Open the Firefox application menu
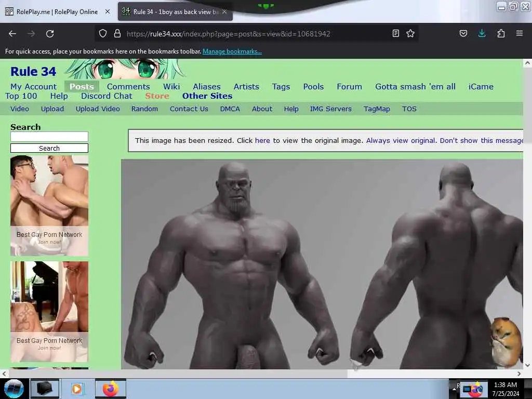 pos(520,33)
